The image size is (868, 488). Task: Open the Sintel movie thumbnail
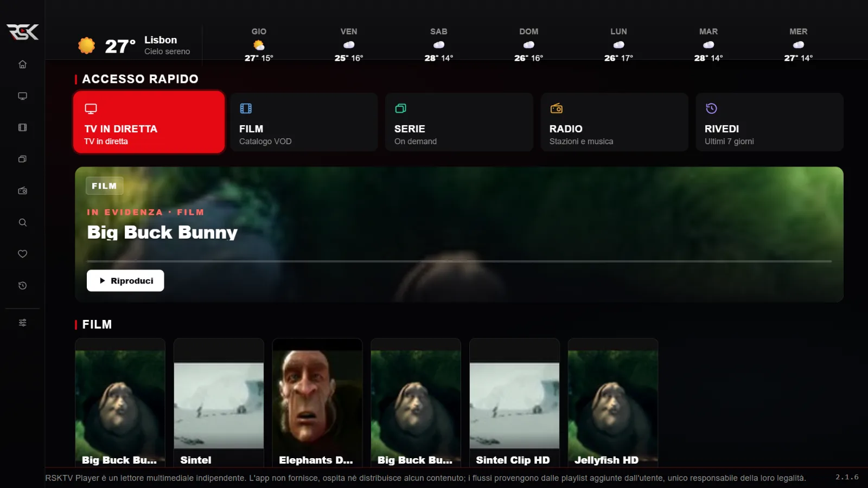pos(219,402)
